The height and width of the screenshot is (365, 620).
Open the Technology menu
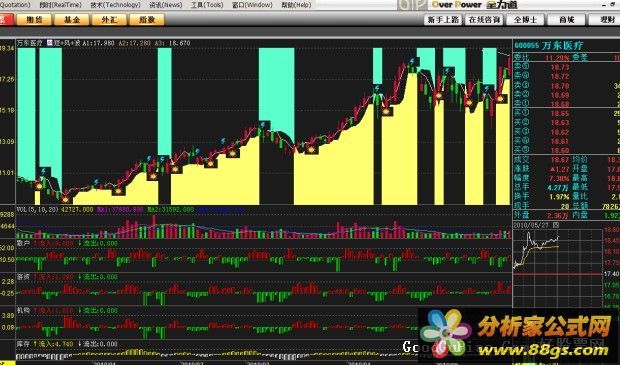point(115,5)
